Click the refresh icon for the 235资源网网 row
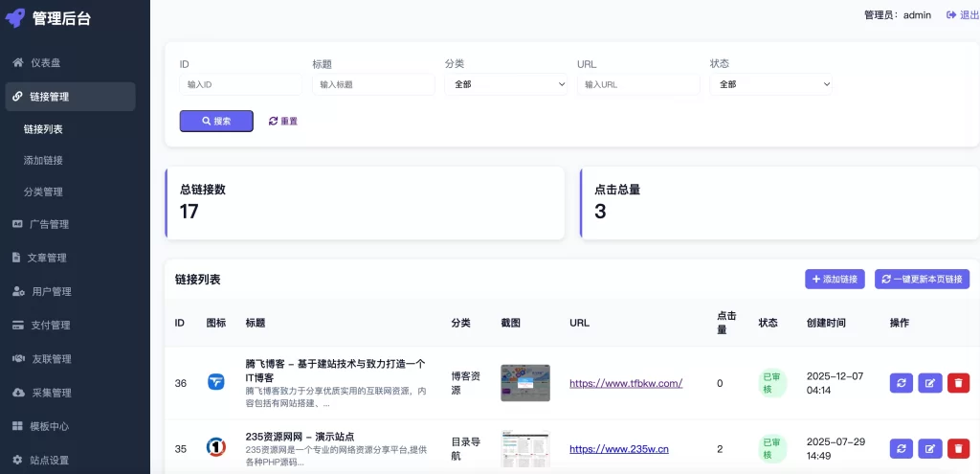Image resolution: width=980 pixels, height=474 pixels. click(x=901, y=448)
